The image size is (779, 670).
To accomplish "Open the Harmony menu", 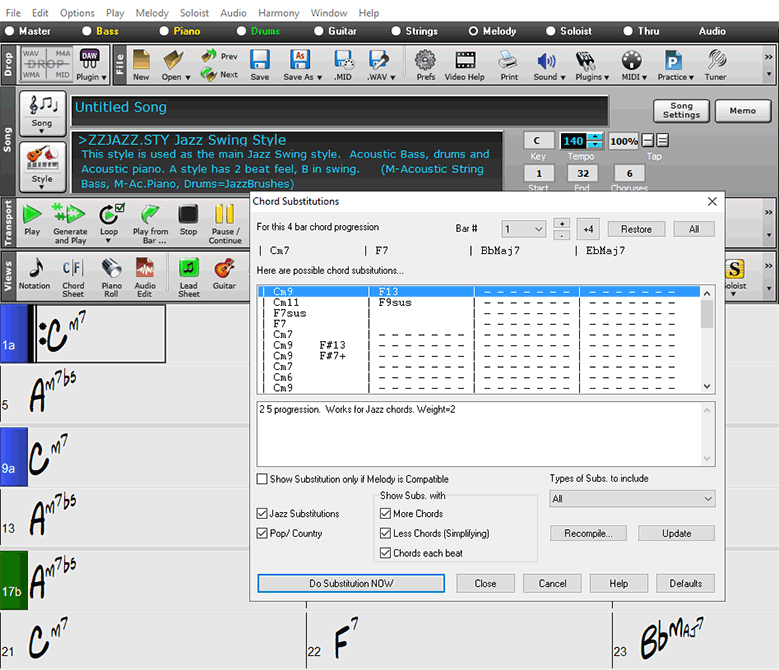I will click(279, 13).
